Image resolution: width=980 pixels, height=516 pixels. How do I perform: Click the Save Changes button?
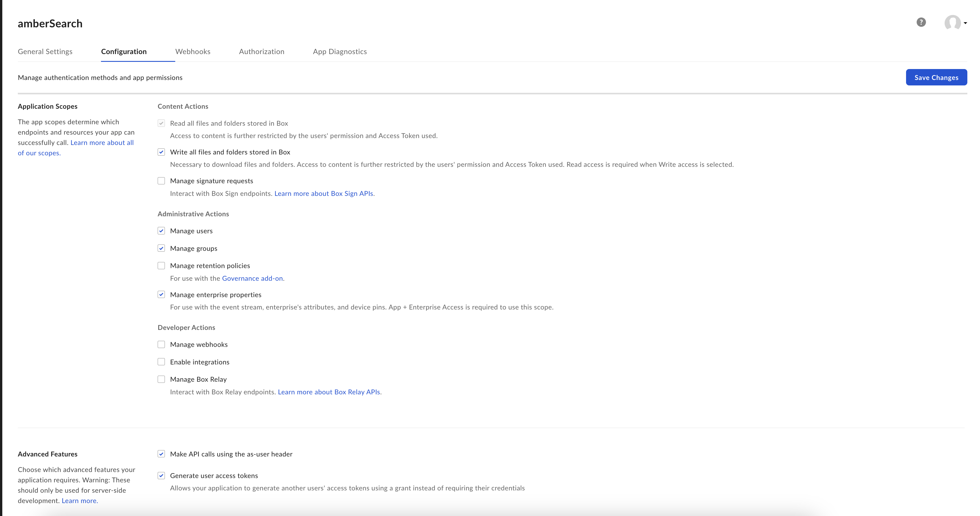pos(936,77)
